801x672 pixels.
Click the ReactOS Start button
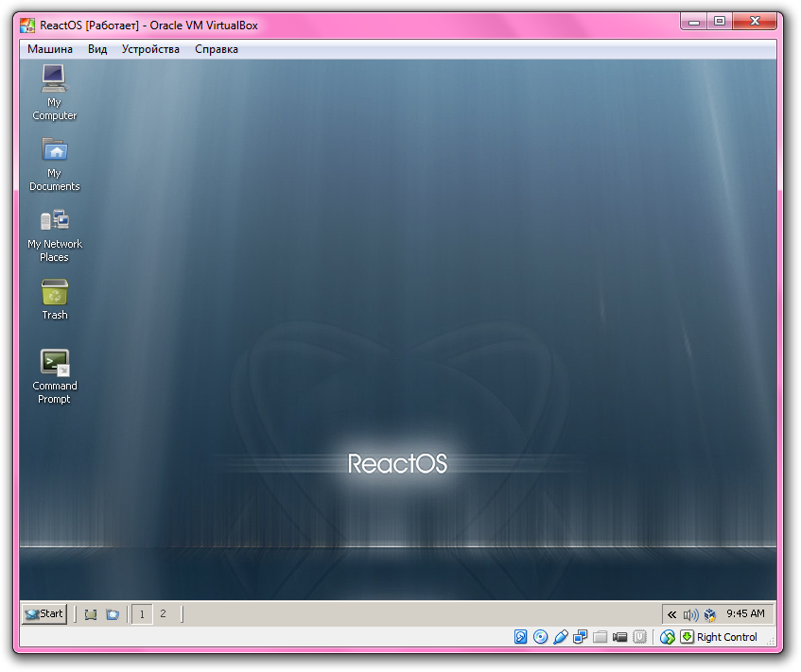point(44,613)
